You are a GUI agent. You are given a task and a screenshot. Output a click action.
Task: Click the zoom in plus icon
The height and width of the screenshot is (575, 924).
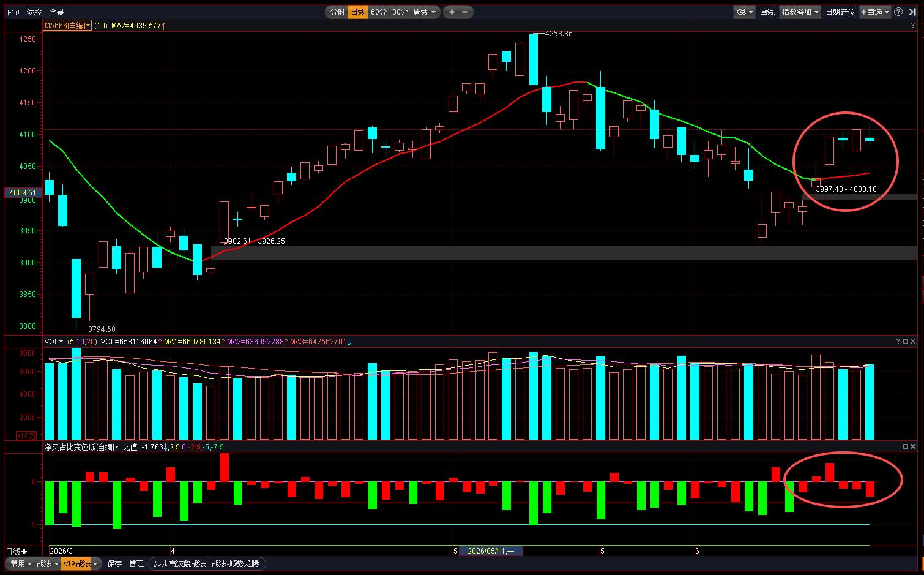click(452, 12)
